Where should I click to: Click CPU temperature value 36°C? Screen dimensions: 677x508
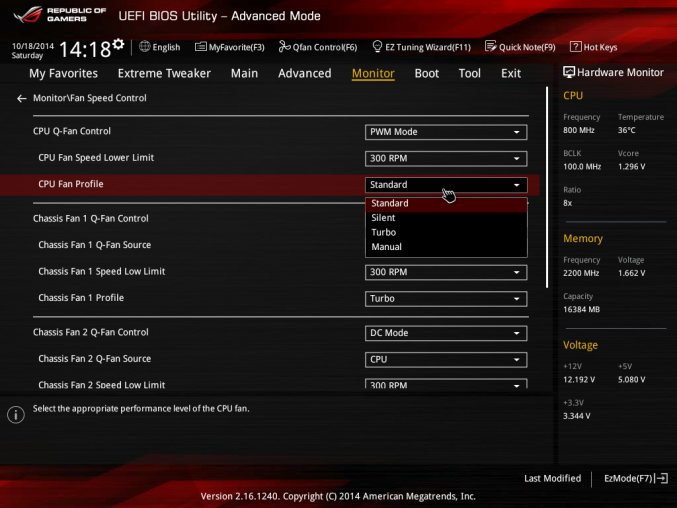pyautogui.click(x=626, y=130)
